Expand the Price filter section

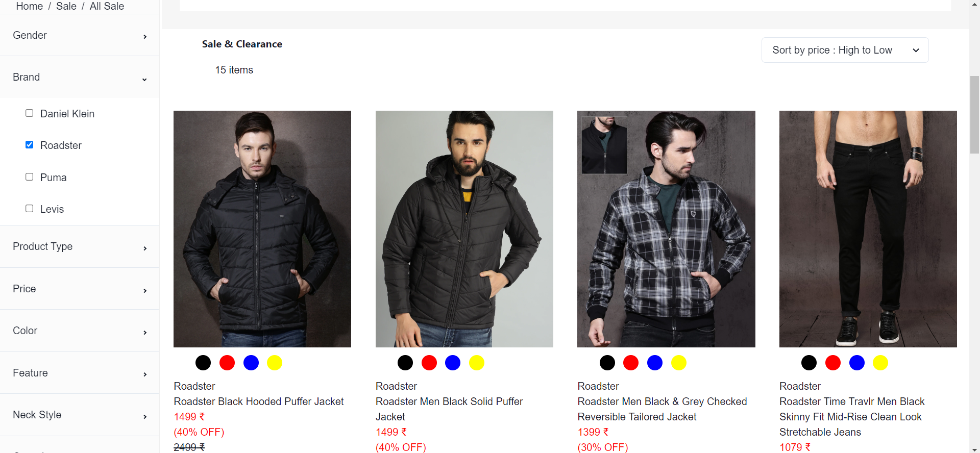[80, 289]
